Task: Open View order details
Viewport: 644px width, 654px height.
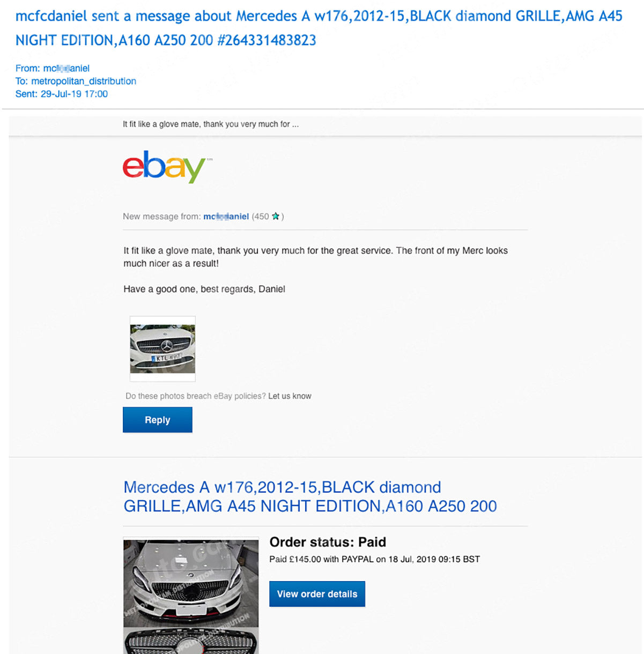Action: point(317,594)
